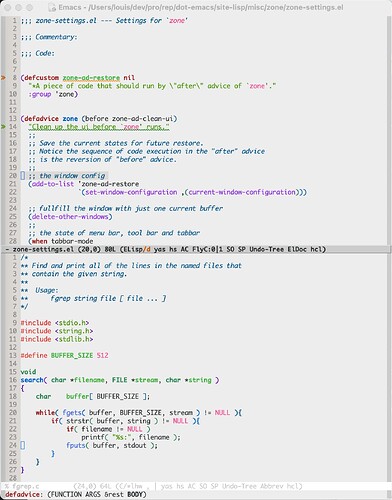Click 'set-window-configuration' on line 22
392x500 pixels.
pos(131,192)
